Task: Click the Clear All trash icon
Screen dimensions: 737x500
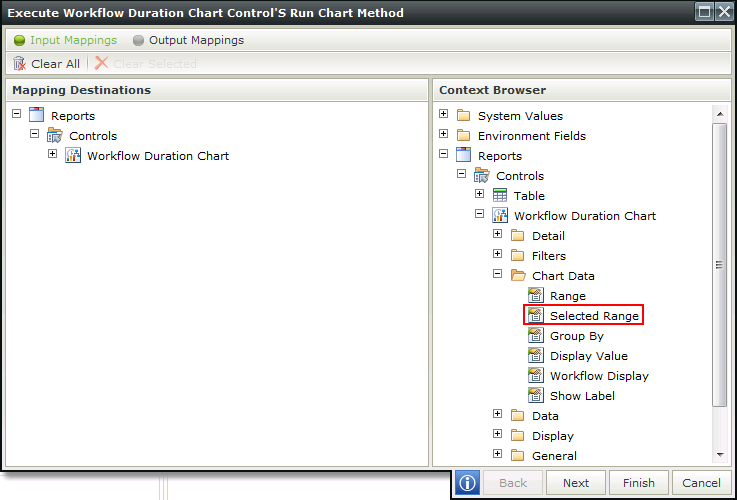Action: coord(19,63)
